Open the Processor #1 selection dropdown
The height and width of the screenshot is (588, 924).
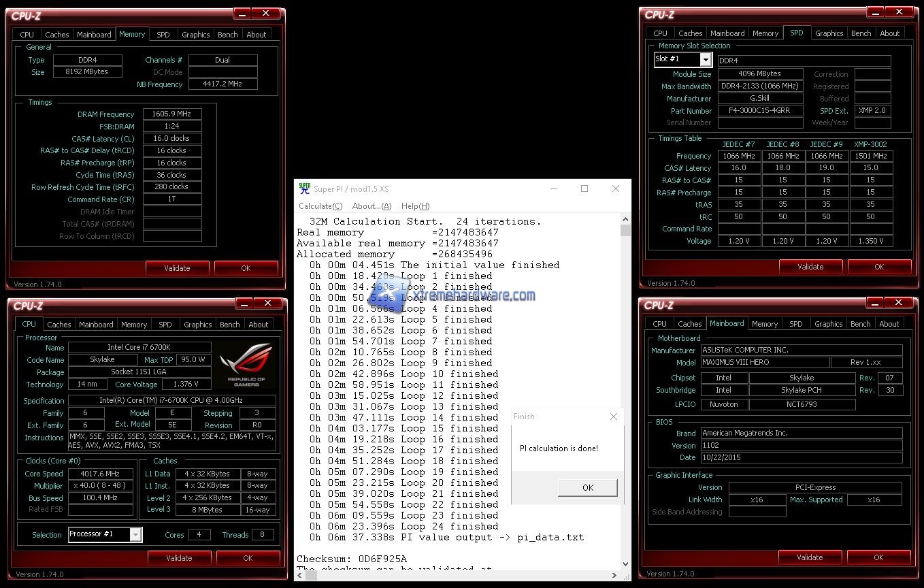(135, 535)
